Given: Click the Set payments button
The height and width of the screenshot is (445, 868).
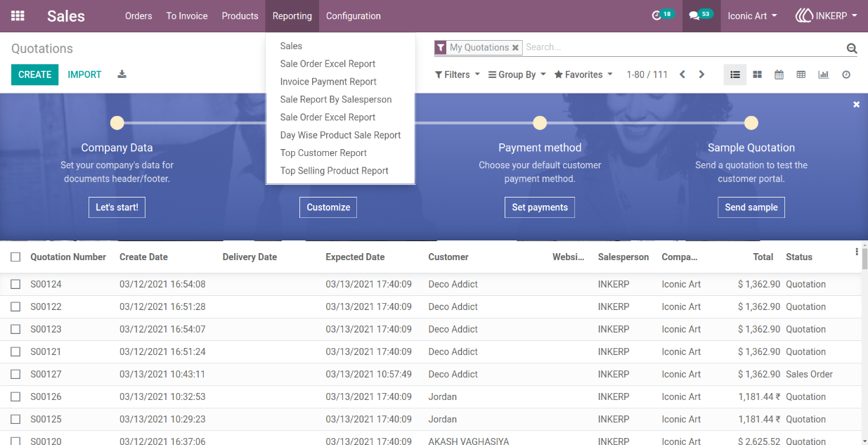Looking at the screenshot, I should pos(540,207).
